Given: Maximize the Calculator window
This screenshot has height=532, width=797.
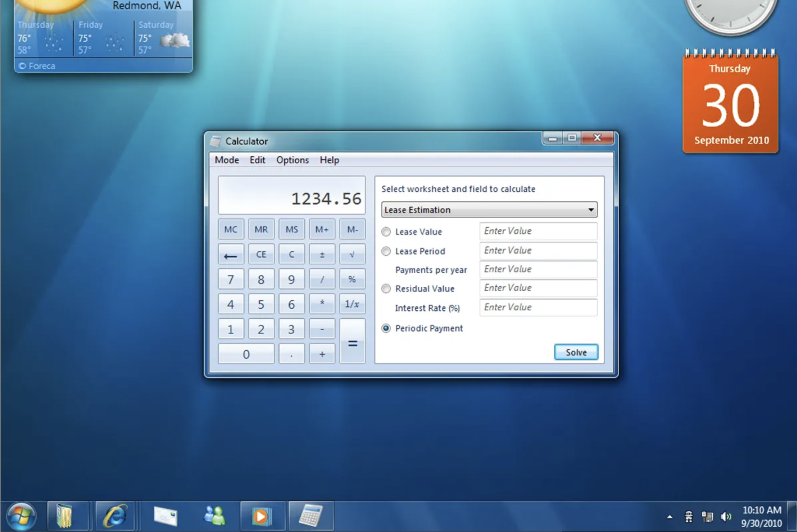Looking at the screenshot, I should click(572, 138).
